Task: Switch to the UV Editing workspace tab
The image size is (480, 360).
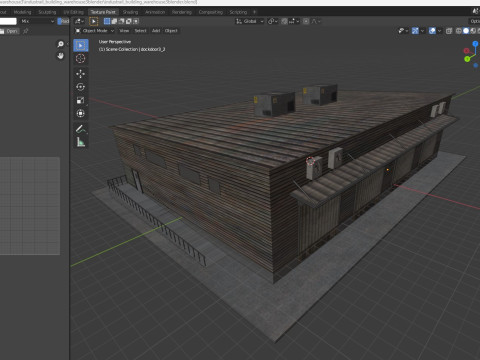Action: 73,12
